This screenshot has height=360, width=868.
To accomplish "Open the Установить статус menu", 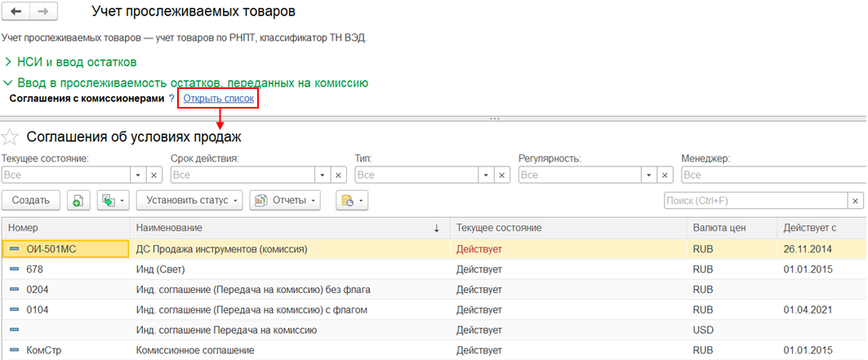I will pos(189,200).
